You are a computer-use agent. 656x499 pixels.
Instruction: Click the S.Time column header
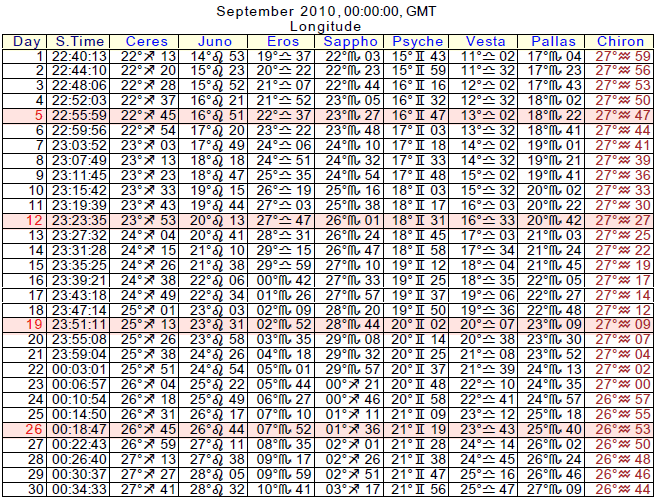click(x=79, y=41)
